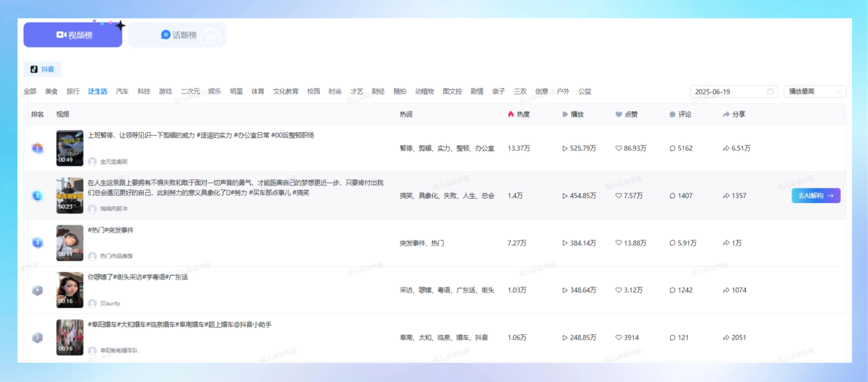
Task: Choose the 时尚 category
Action: (335, 92)
